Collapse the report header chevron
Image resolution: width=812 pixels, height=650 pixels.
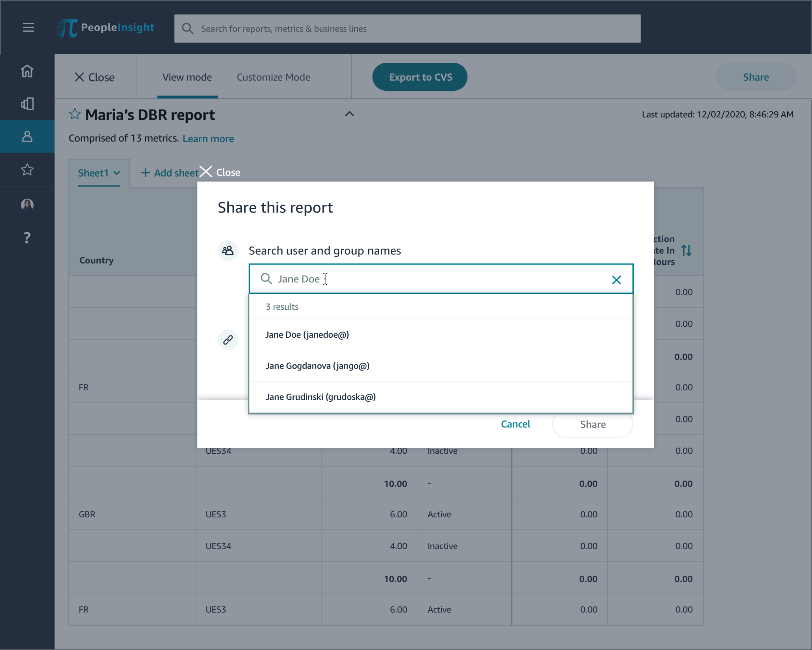(x=349, y=114)
